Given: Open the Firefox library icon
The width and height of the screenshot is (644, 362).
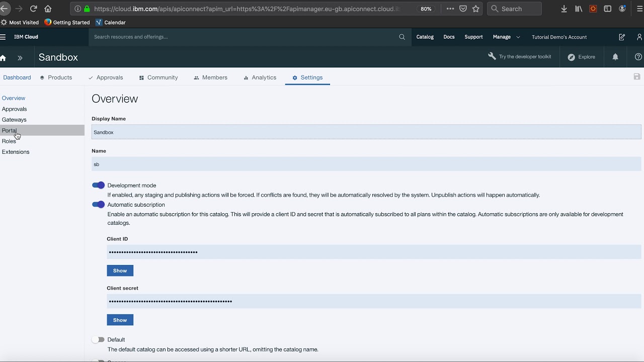Looking at the screenshot, I should (x=579, y=9).
